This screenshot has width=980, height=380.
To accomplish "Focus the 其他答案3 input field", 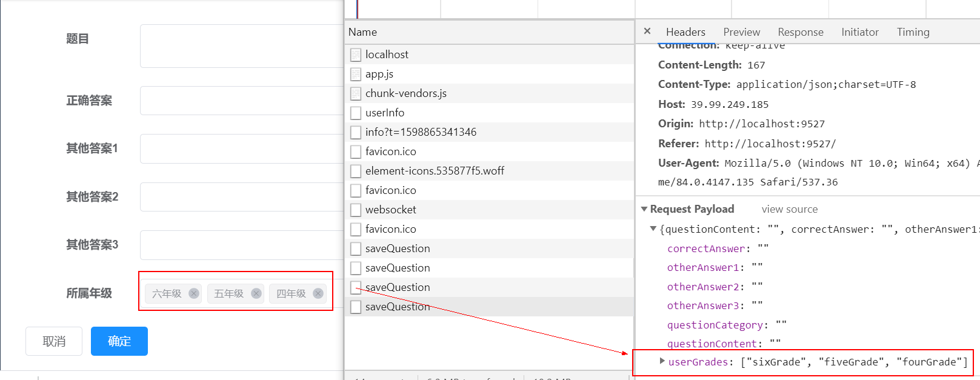I will coord(241,245).
